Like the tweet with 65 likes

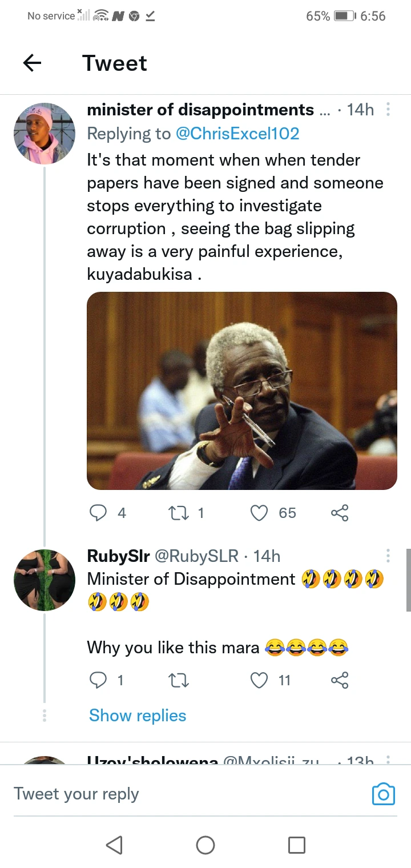(260, 513)
